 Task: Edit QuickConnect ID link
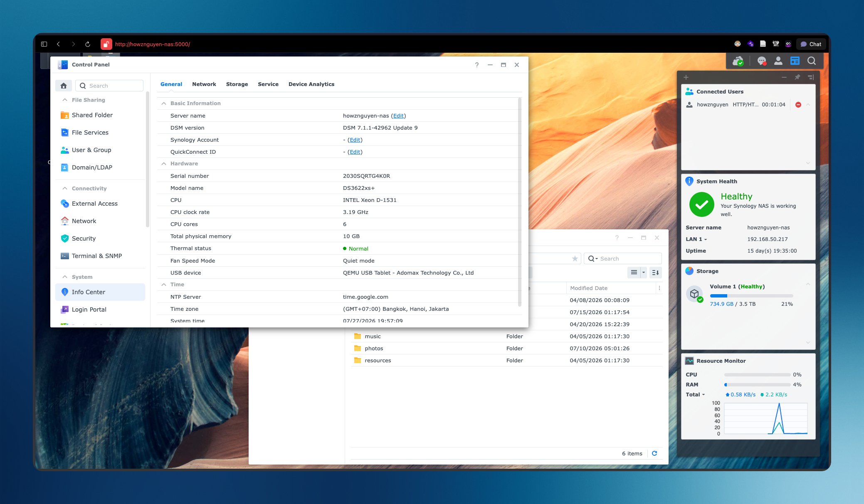[355, 152]
